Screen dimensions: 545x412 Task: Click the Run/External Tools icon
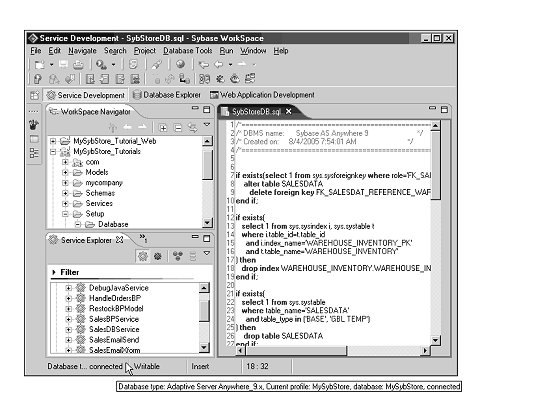(x=101, y=65)
